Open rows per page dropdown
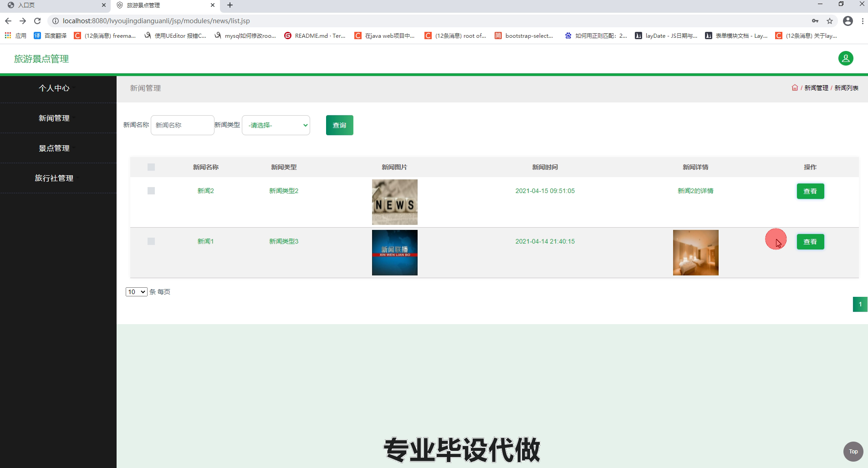The image size is (868, 468). click(x=137, y=292)
